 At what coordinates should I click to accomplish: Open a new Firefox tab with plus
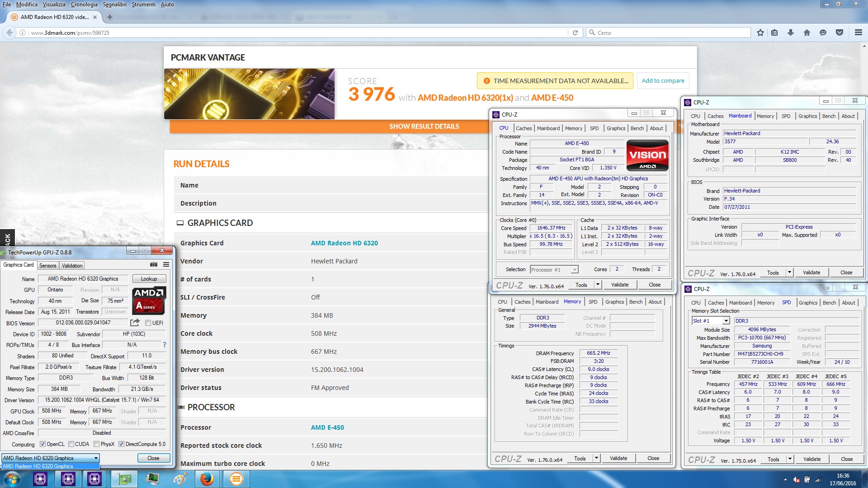point(109,17)
